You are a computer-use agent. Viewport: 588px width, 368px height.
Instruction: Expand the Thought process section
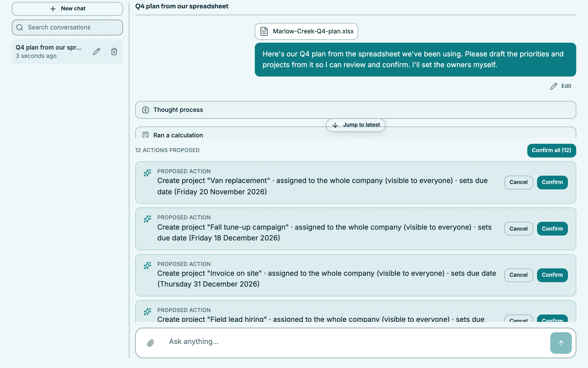click(355, 110)
